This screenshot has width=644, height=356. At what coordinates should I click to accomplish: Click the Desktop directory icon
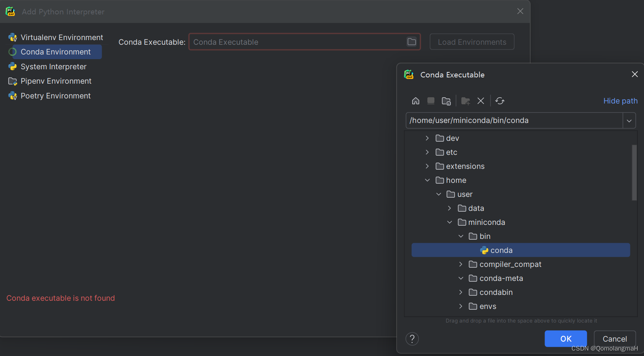point(431,101)
